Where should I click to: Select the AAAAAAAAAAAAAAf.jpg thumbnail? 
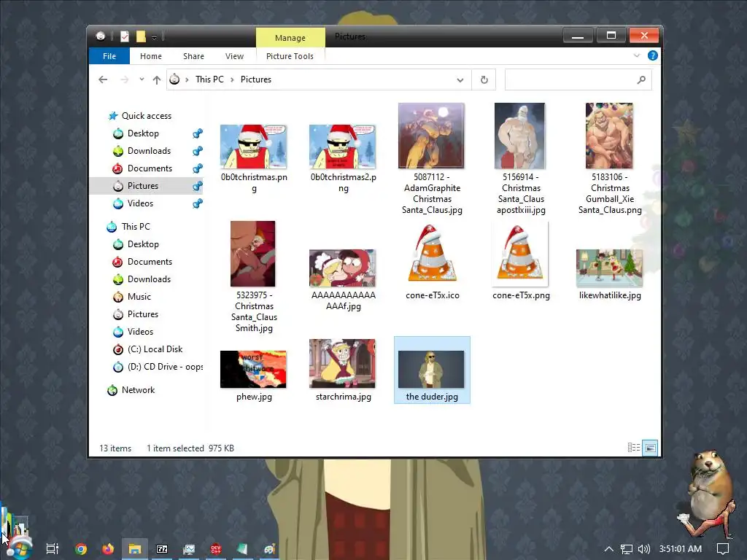tap(343, 268)
